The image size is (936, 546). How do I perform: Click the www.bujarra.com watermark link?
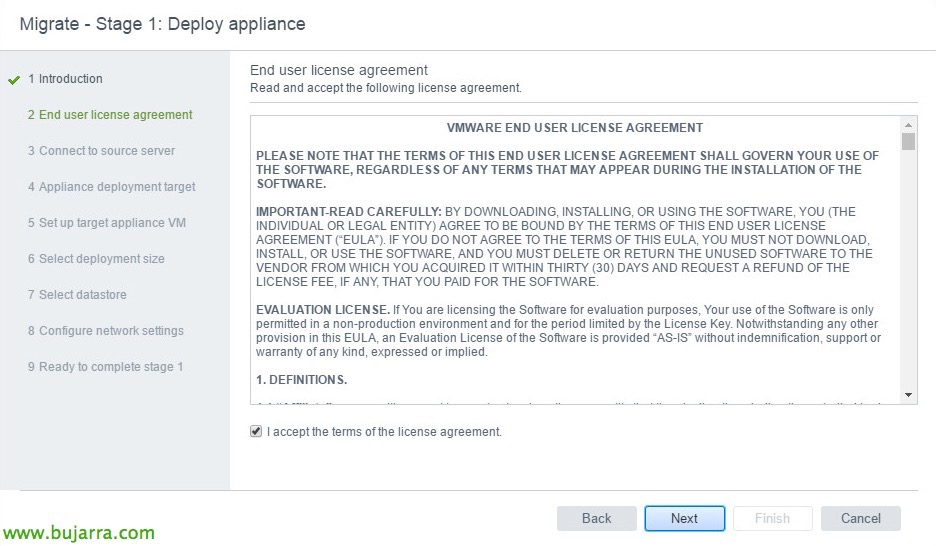78,533
